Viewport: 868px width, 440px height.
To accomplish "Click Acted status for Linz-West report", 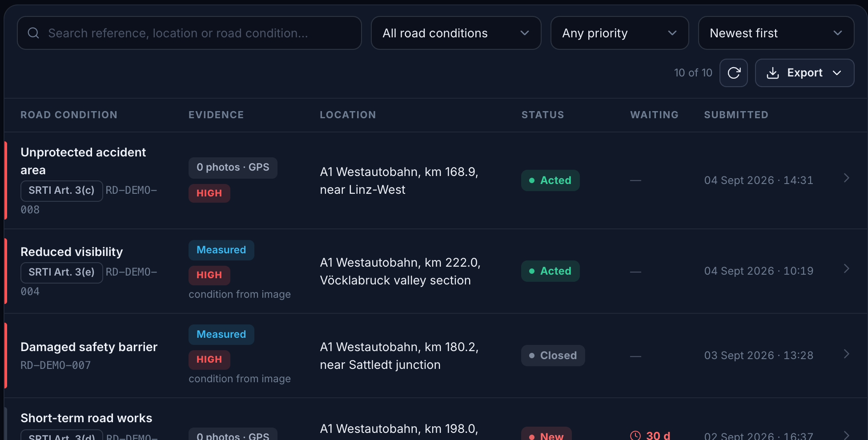I will 551,180.
